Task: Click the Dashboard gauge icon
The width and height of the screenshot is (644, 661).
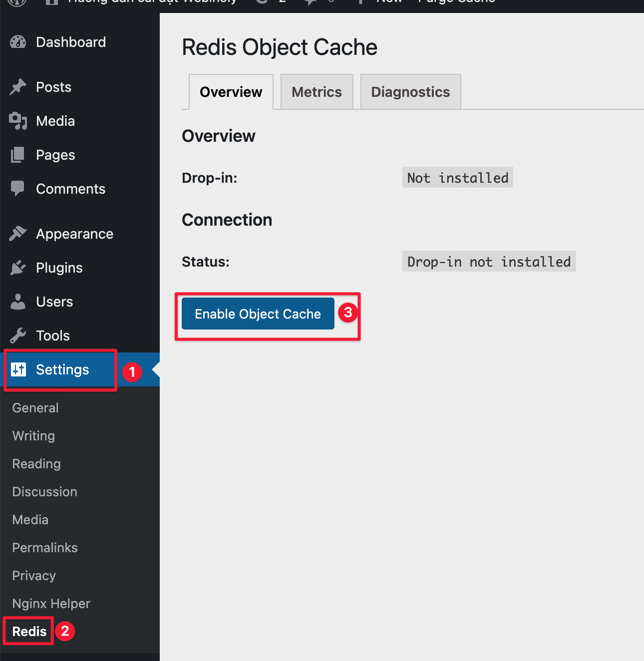Action: [x=18, y=42]
